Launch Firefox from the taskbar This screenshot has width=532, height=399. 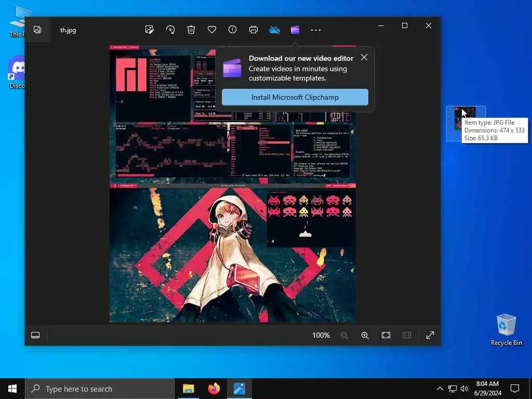[214, 389]
